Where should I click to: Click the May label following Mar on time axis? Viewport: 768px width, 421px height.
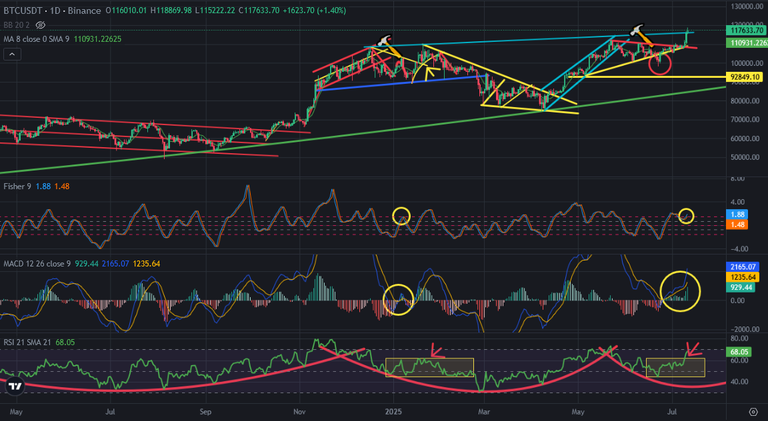[578, 412]
